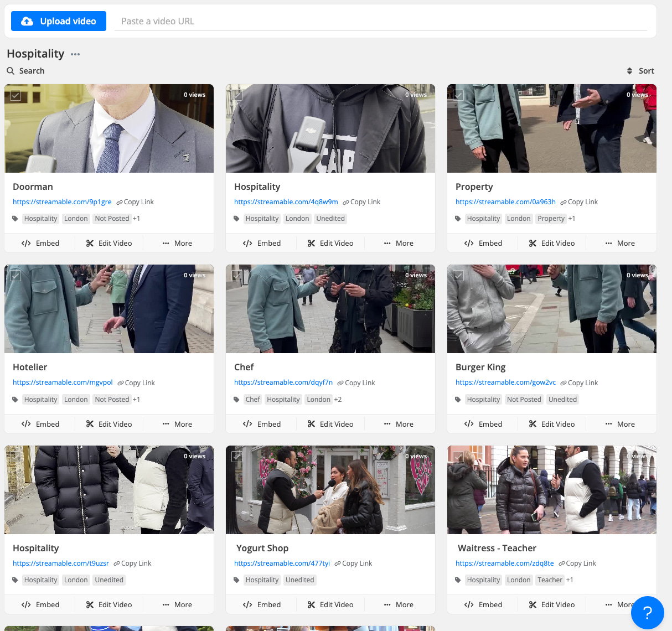The width and height of the screenshot is (672, 631).
Task: Select checkbox on streamable.com/t9uzsr Hospitality video
Action: coord(15,457)
